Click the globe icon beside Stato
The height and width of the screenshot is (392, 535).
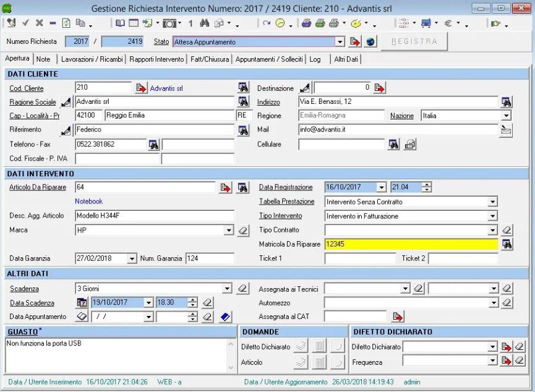point(370,42)
